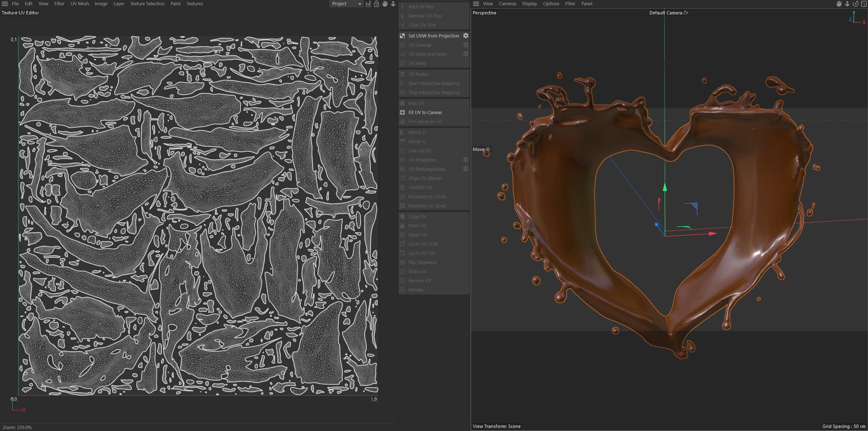This screenshot has width=868, height=431.
Task: Toggle the UV editor lock icon
Action: point(376,4)
